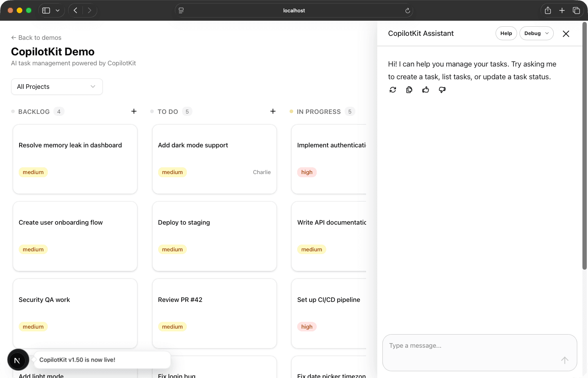Add a new task to the To Do column
Screen dimensions: 588x378
[x=273, y=111]
